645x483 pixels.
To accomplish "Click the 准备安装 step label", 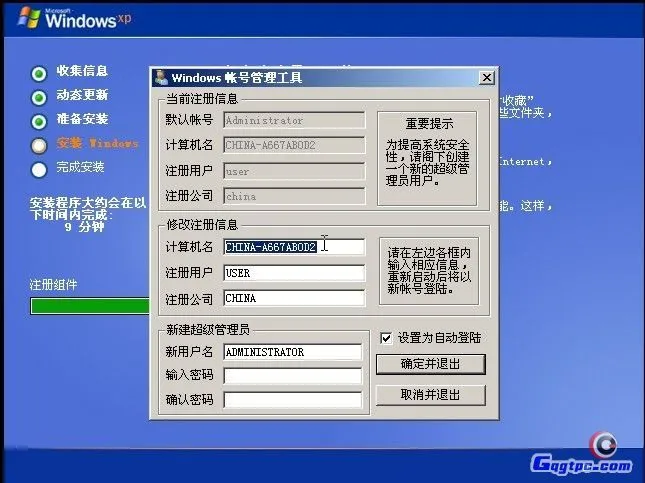I will [82, 119].
